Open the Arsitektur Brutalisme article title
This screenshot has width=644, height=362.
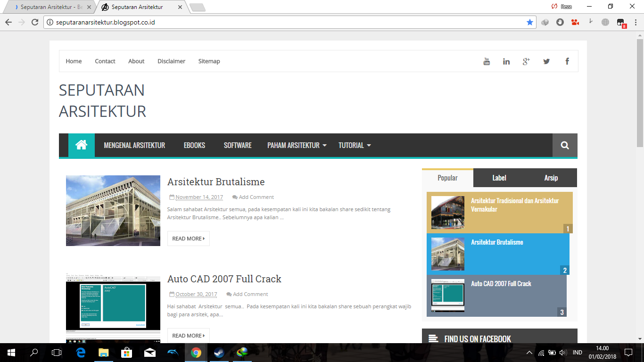pyautogui.click(x=216, y=181)
